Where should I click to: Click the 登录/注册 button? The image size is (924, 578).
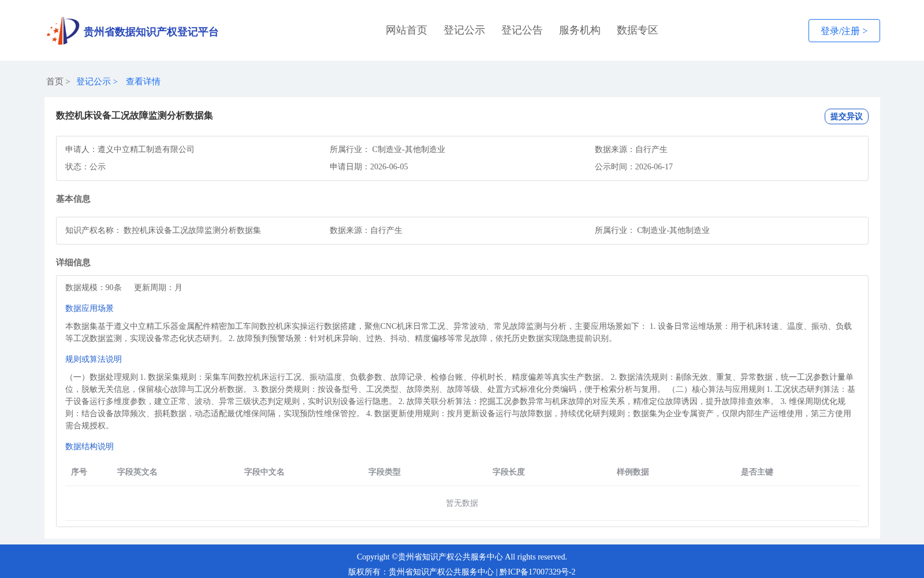tap(844, 31)
